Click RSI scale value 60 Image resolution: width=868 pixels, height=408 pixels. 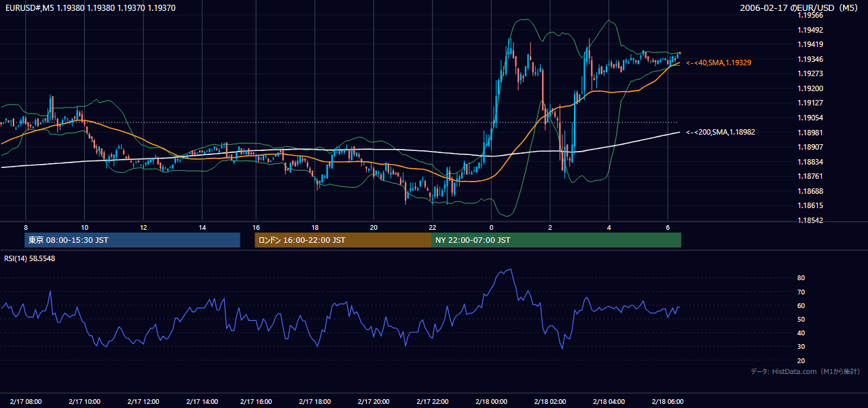coord(801,306)
